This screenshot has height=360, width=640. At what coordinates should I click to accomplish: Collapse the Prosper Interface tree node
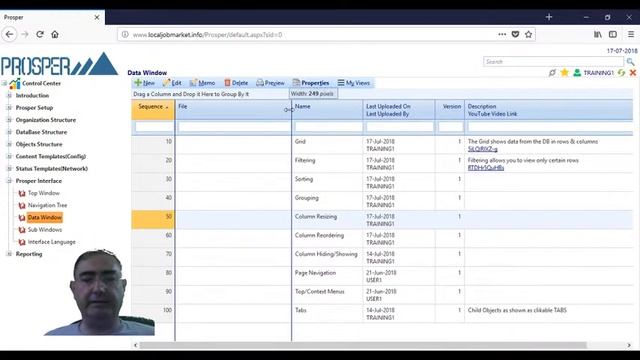click(9, 181)
